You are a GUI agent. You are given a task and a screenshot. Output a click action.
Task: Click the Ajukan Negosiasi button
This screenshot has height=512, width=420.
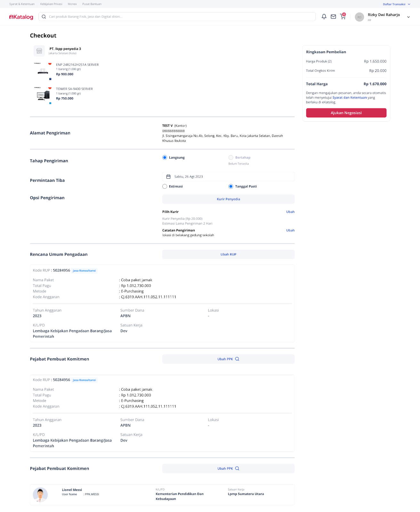coord(346,113)
